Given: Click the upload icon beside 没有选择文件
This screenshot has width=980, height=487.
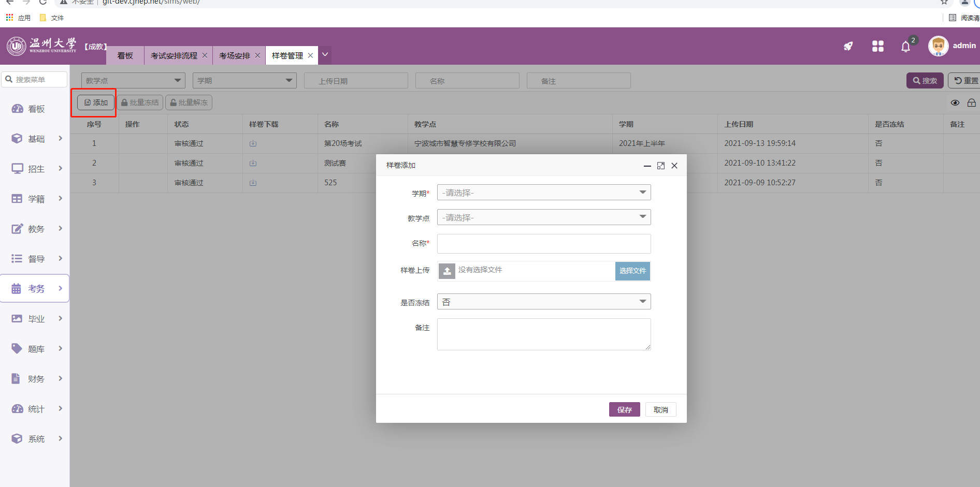Looking at the screenshot, I should (447, 271).
